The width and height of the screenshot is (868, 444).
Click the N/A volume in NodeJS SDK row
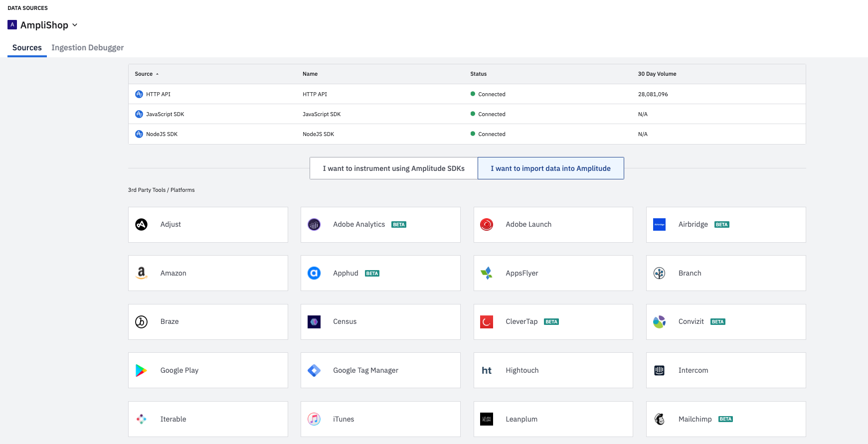[x=643, y=134]
